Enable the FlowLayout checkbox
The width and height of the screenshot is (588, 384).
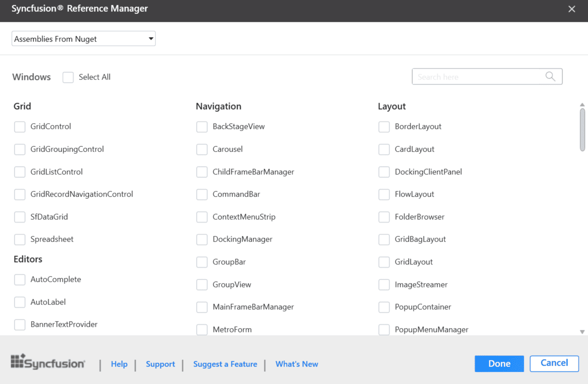384,194
